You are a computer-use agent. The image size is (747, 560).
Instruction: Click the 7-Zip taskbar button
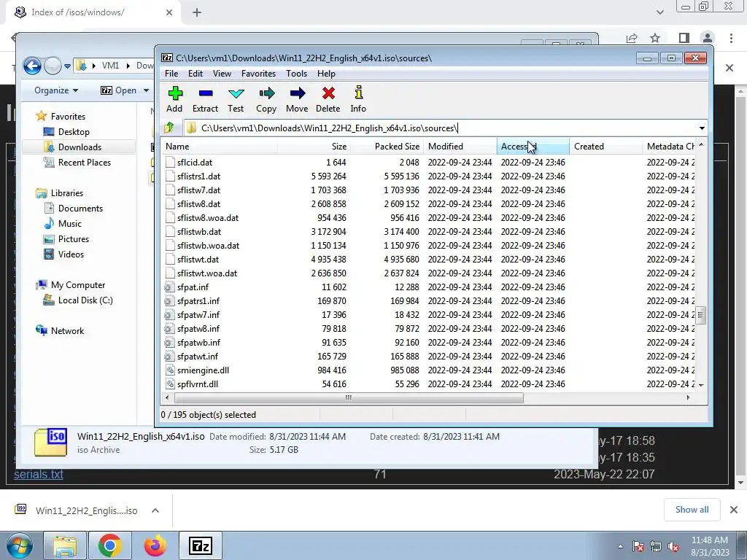(200, 546)
